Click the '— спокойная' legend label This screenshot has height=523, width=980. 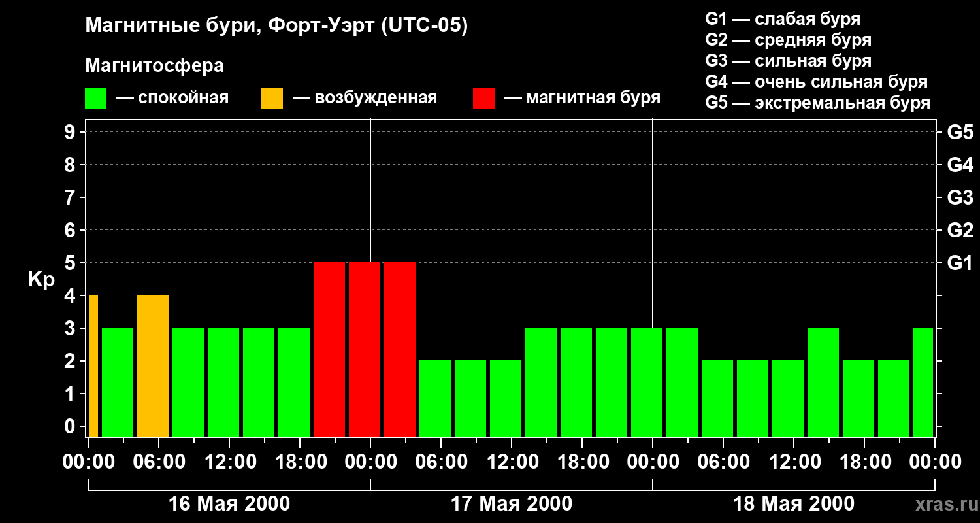click(172, 99)
